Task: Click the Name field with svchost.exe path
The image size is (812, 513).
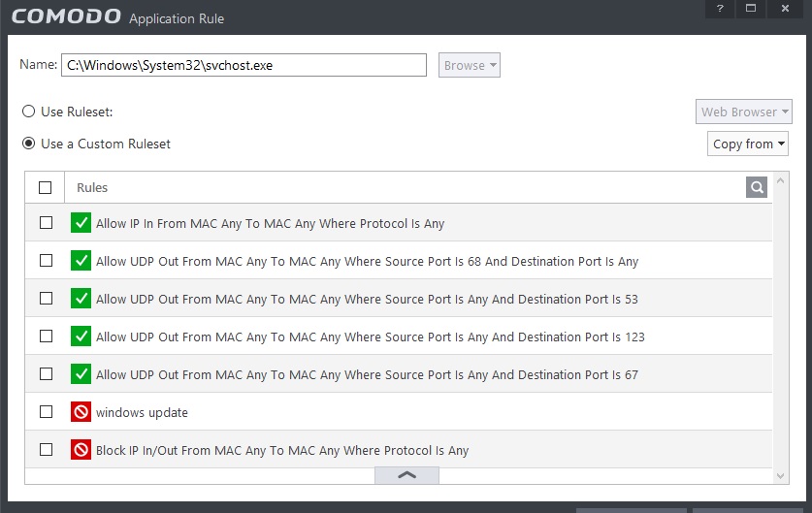Action: (244, 65)
